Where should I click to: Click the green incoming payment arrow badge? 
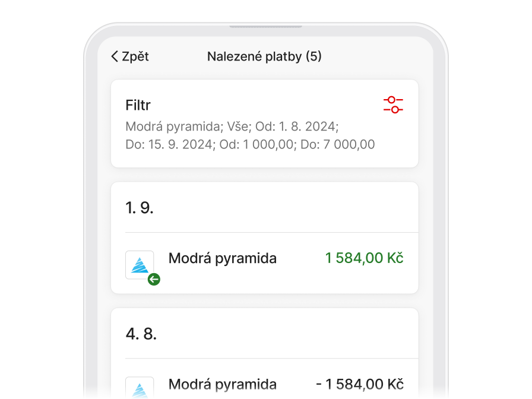(154, 279)
